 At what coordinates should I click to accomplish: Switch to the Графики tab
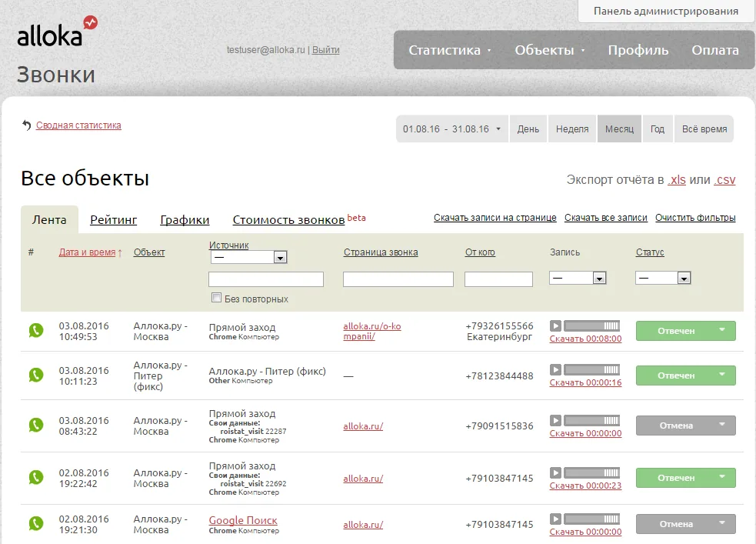coord(185,220)
